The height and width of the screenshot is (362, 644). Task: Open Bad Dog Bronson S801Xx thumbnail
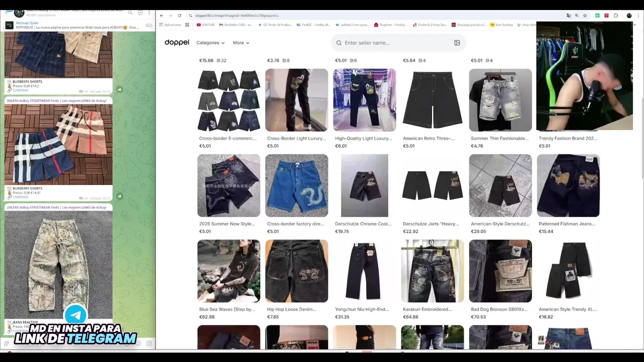point(501,271)
